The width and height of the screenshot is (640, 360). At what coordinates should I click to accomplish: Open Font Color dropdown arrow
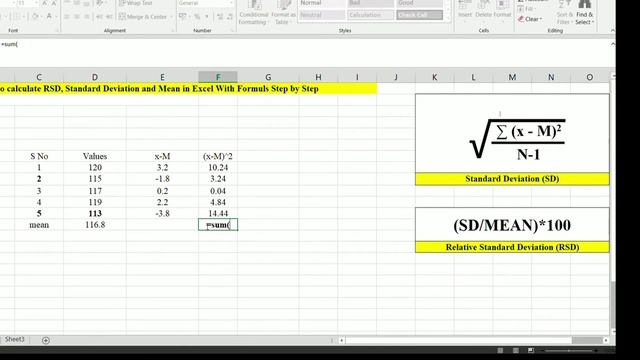click(55, 17)
